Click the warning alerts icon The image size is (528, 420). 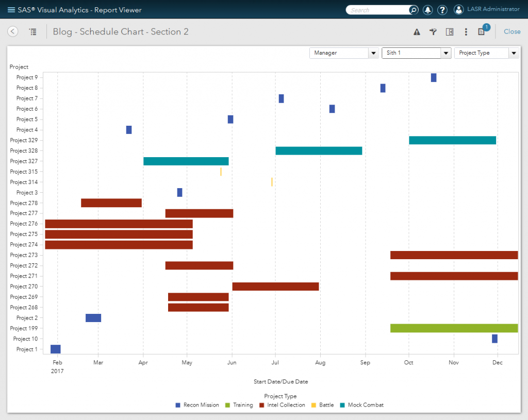click(x=416, y=31)
